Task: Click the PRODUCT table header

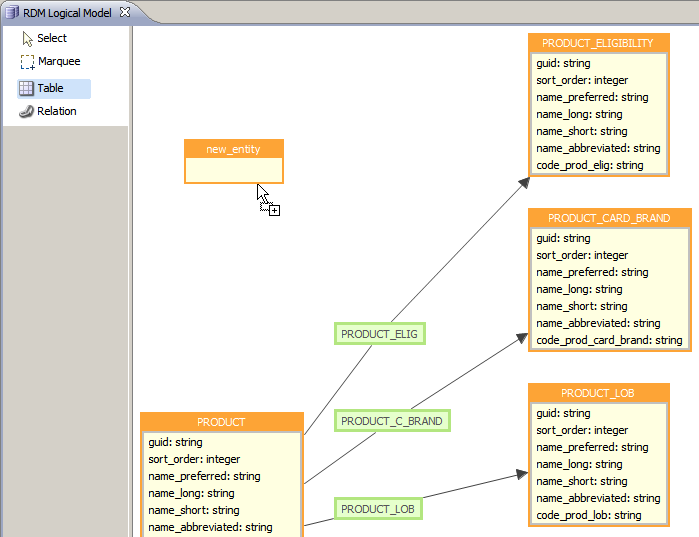Action: point(221,422)
